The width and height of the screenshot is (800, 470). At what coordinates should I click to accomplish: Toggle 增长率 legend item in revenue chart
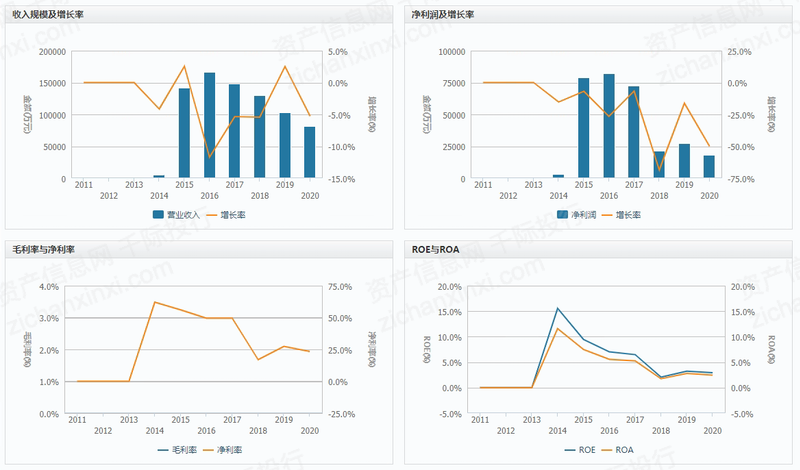[x=226, y=215]
